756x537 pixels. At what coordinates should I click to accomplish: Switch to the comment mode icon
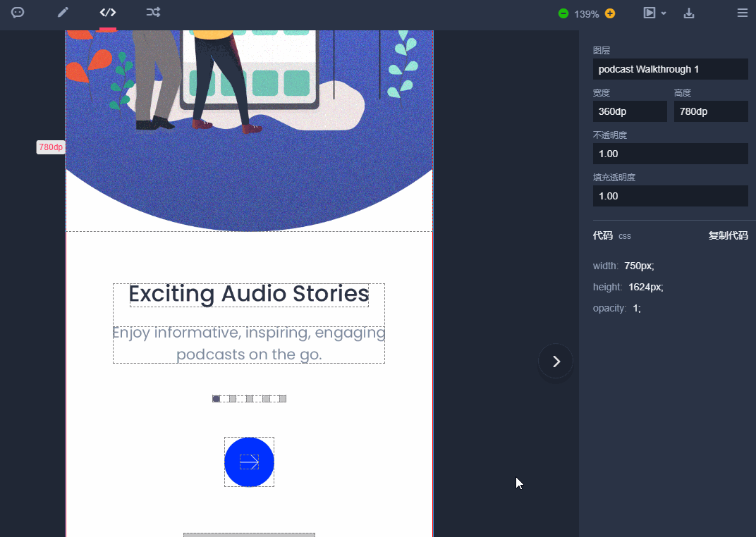pyautogui.click(x=18, y=13)
